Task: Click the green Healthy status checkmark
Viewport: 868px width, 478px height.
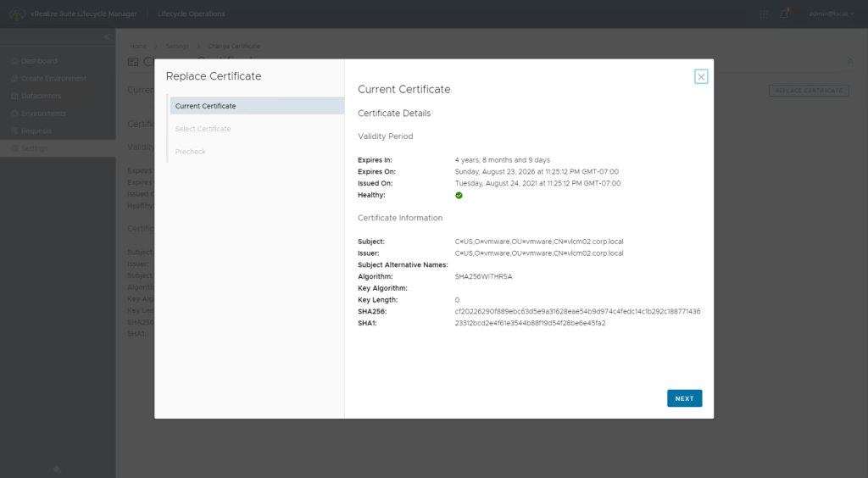Action: [459, 195]
